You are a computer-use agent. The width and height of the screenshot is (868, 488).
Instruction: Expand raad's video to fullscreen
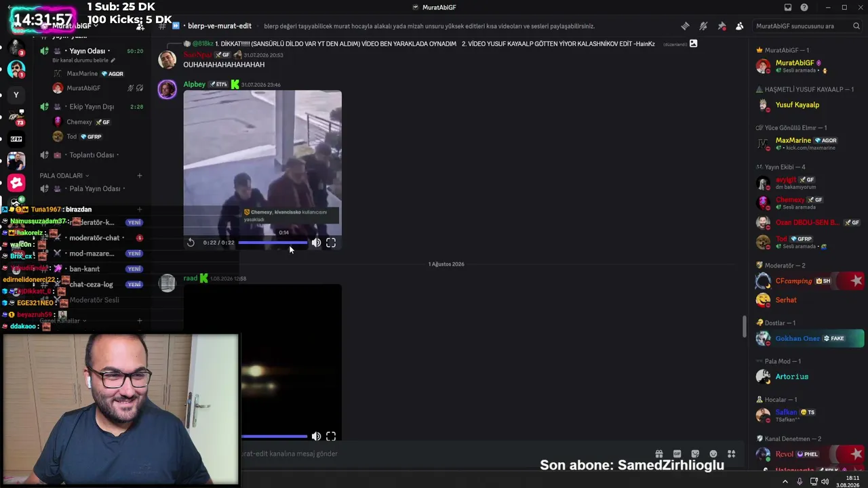[x=331, y=436]
